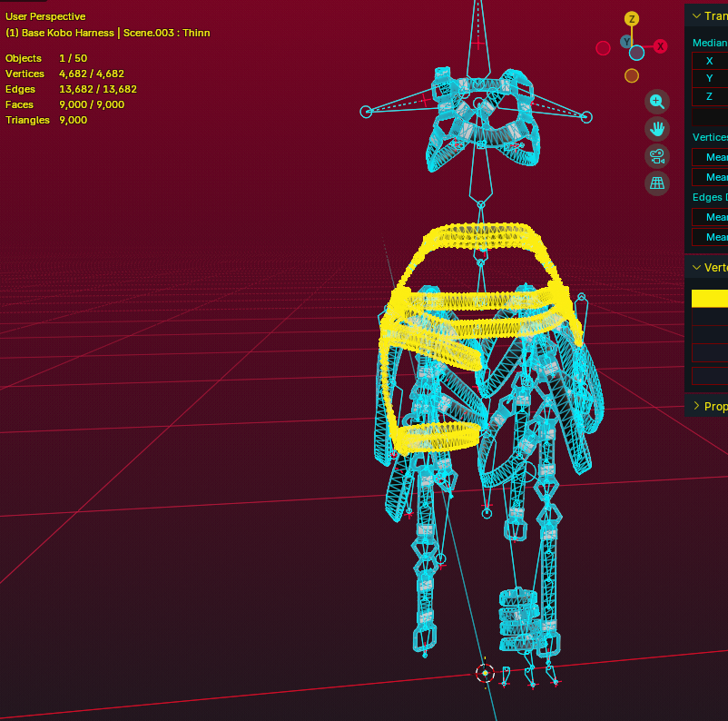Click the first Mean field under Vertices Data
Viewport: 728px width, 721px height.
[x=710, y=157]
